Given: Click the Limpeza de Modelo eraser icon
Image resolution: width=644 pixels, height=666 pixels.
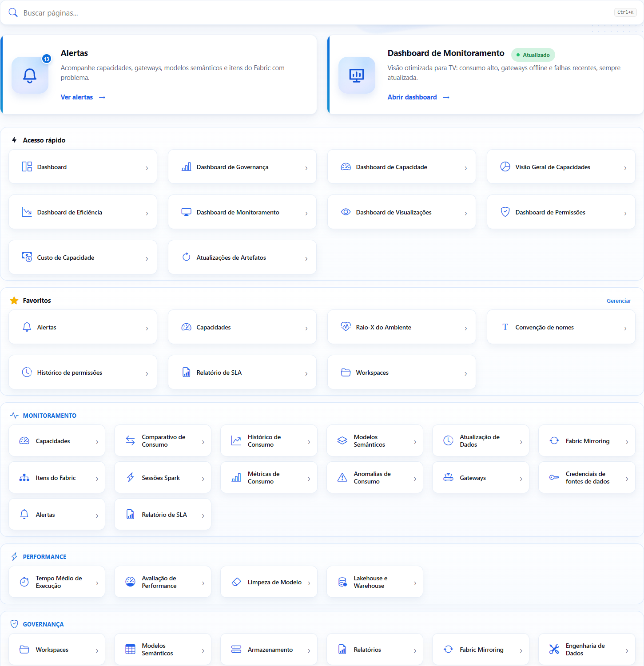Looking at the screenshot, I should click(236, 582).
